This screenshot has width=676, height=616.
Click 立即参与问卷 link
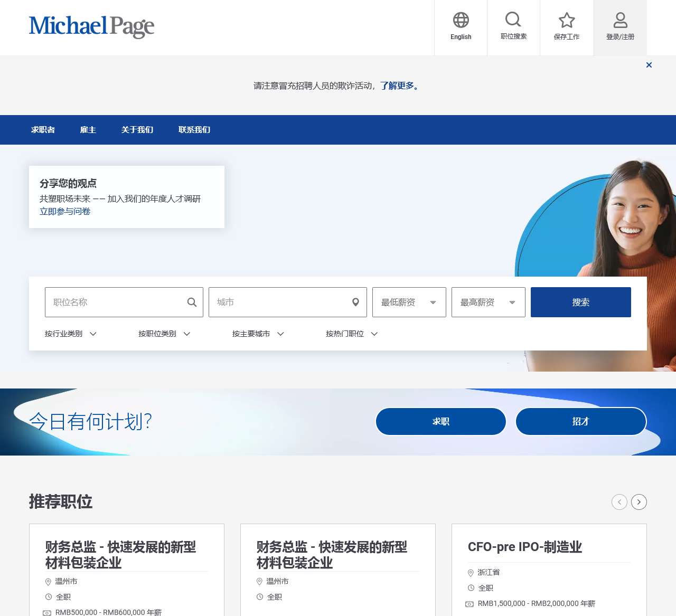tap(65, 211)
